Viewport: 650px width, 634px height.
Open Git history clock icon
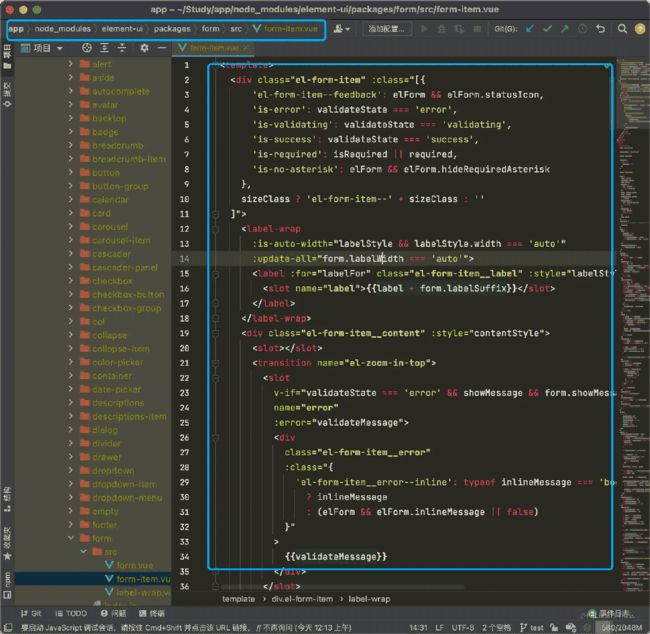(582, 29)
